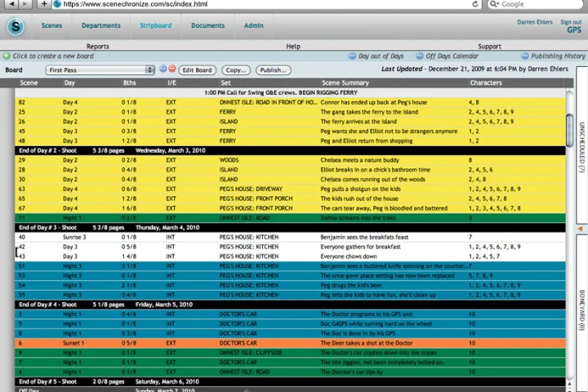The image size is (588, 392).
Task: Select scene 82 strip row
Action: [x=290, y=102]
